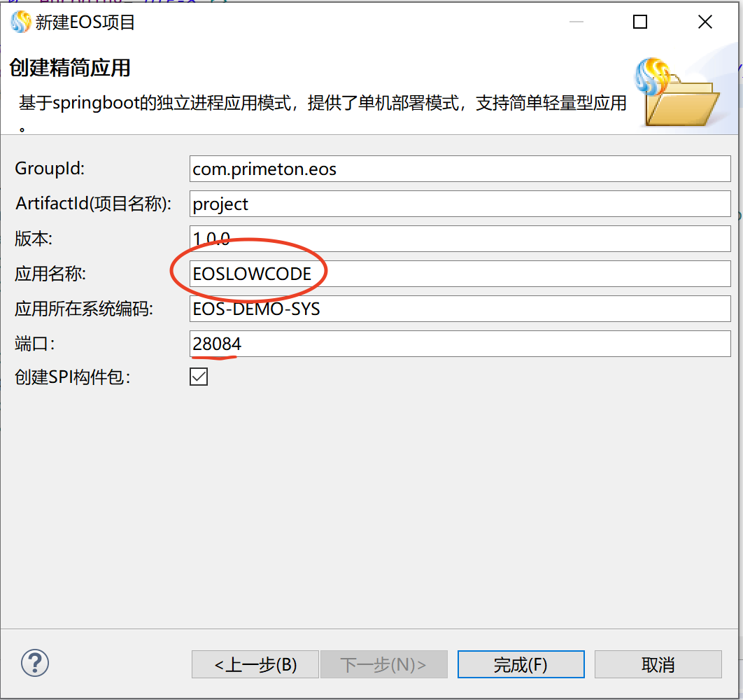Click the EOS logo in title bar
This screenshot has width=743, height=700.
[21, 22]
